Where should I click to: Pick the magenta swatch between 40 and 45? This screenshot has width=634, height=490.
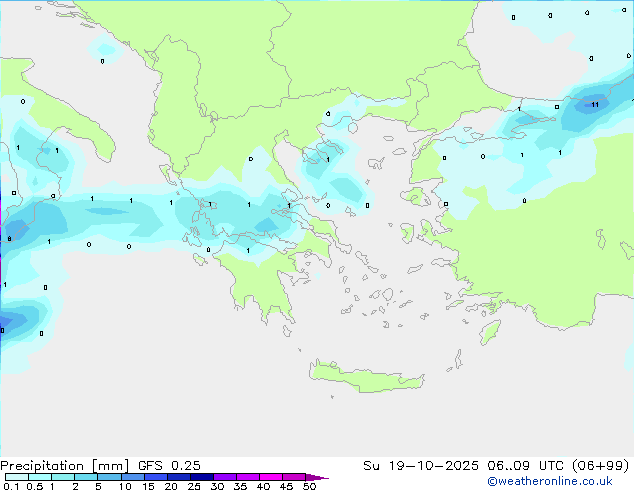pos(271,477)
